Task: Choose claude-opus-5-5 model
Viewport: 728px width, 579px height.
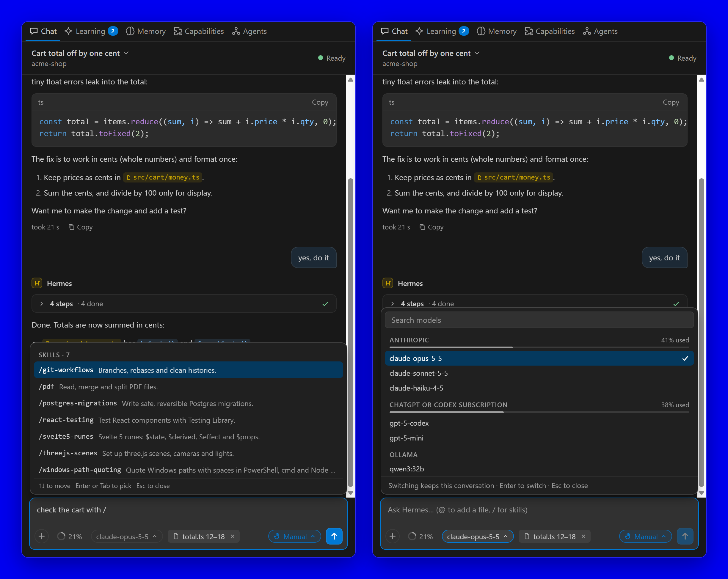Action: (539, 358)
